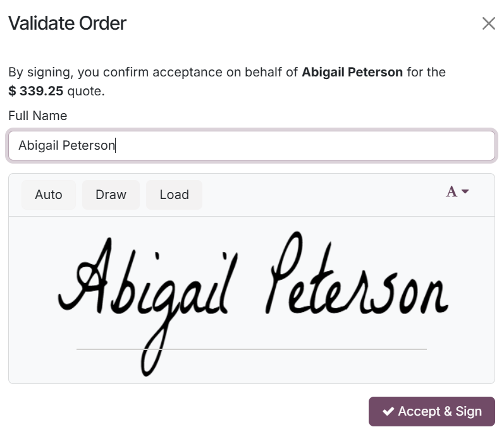The image size is (504, 439).
Task: Click the empty signature toolbar area beside Load
Action: tap(321, 195)
